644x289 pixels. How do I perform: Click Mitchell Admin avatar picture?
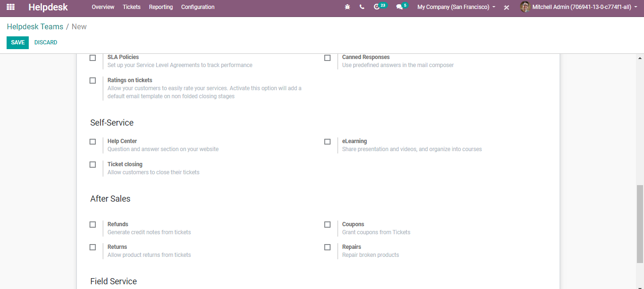coord(525,7)
